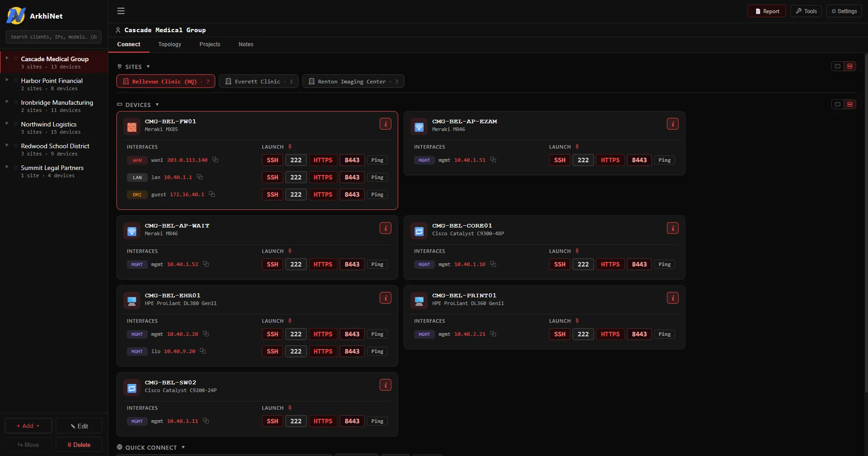Viewport: 868px width, 456px height.
Task: Copy mgmt IP 10.40.1.52
Action: click(x=206, y=264)
